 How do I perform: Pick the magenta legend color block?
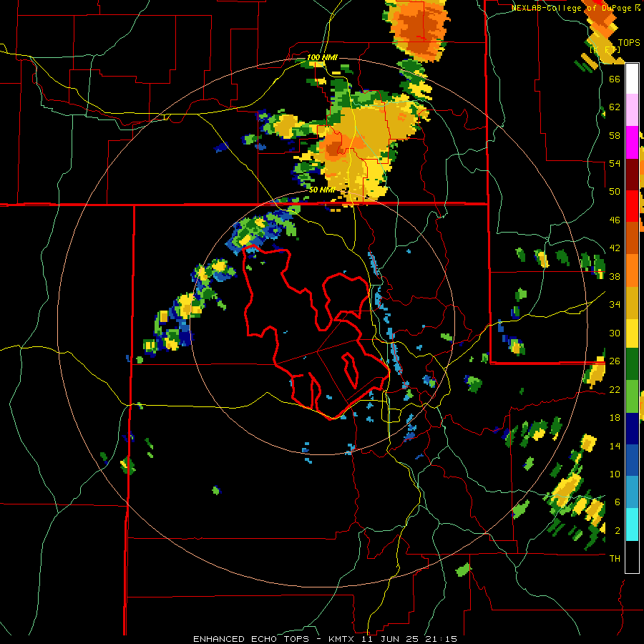point(632,142)
